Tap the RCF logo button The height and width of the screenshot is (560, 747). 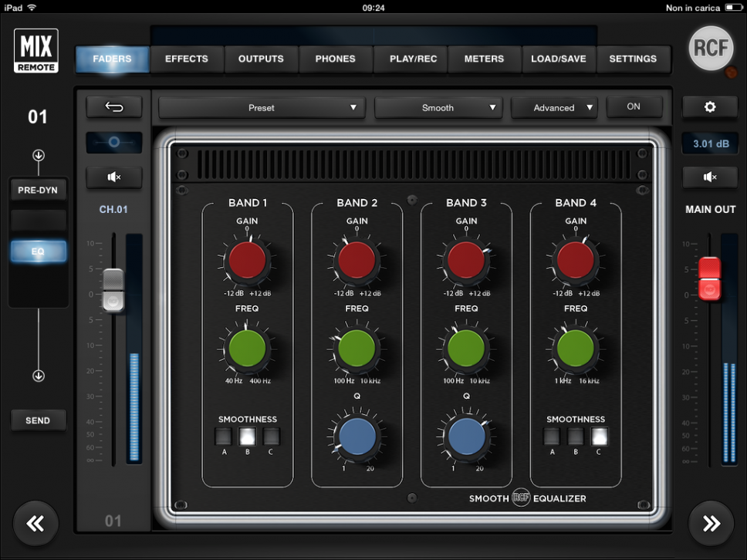pos(711,48)
